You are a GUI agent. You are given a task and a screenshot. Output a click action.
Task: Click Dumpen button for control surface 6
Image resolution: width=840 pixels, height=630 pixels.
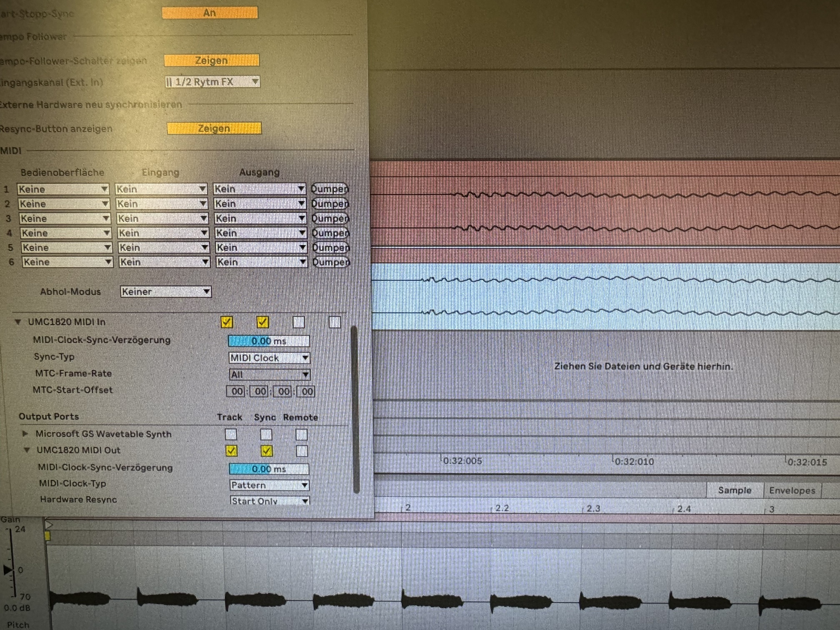[331, 262]
